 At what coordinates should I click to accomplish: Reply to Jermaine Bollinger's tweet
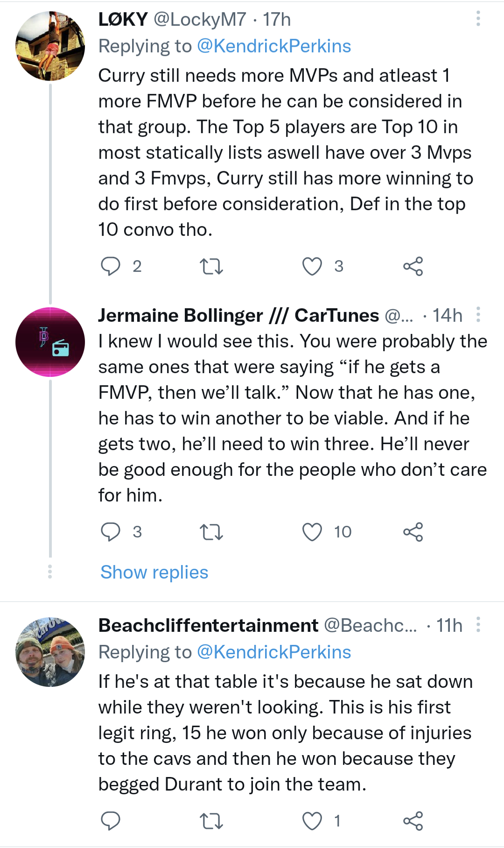pos(111,532)
